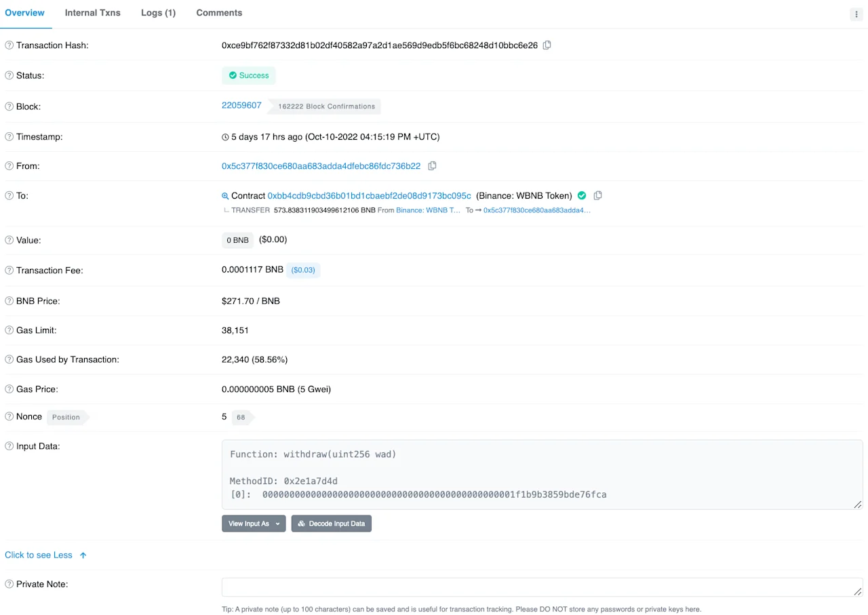Open the three-dot options menu

click(856, 14)
